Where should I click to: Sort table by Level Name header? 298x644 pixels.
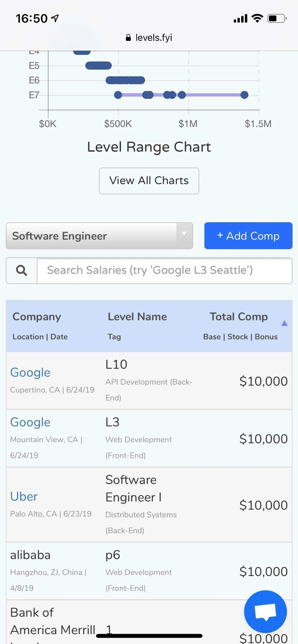coord(137,317)
